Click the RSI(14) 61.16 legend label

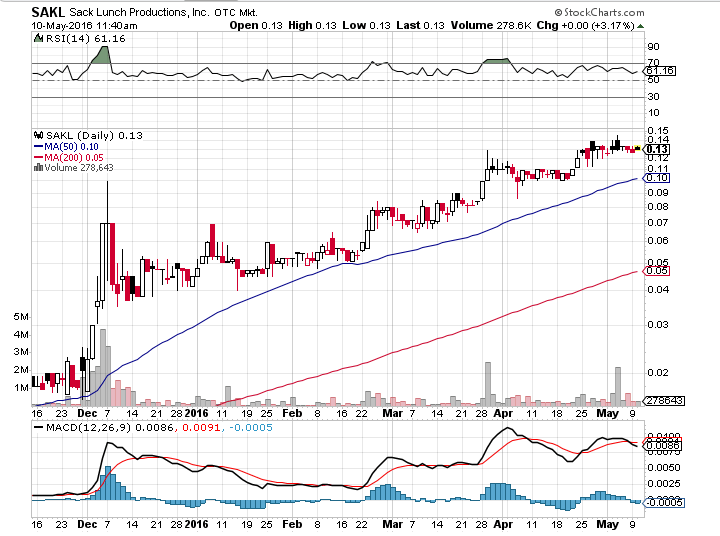[x=85, y=39]
